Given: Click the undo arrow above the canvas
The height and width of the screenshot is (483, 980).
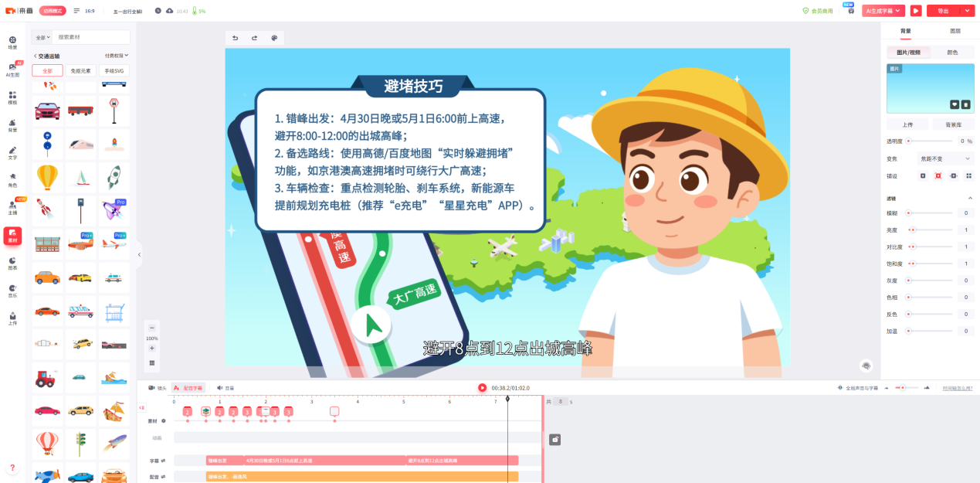Looking at the screenshot, I should [x=236, y=38].
